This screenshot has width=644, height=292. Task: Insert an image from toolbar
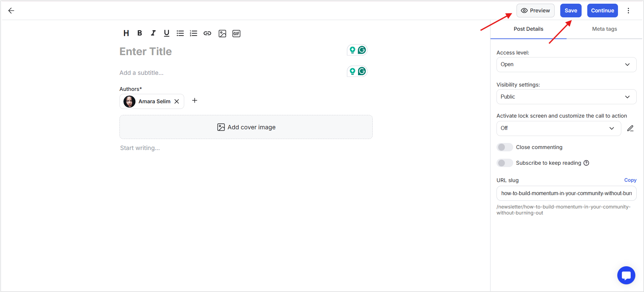click(222, 33)
